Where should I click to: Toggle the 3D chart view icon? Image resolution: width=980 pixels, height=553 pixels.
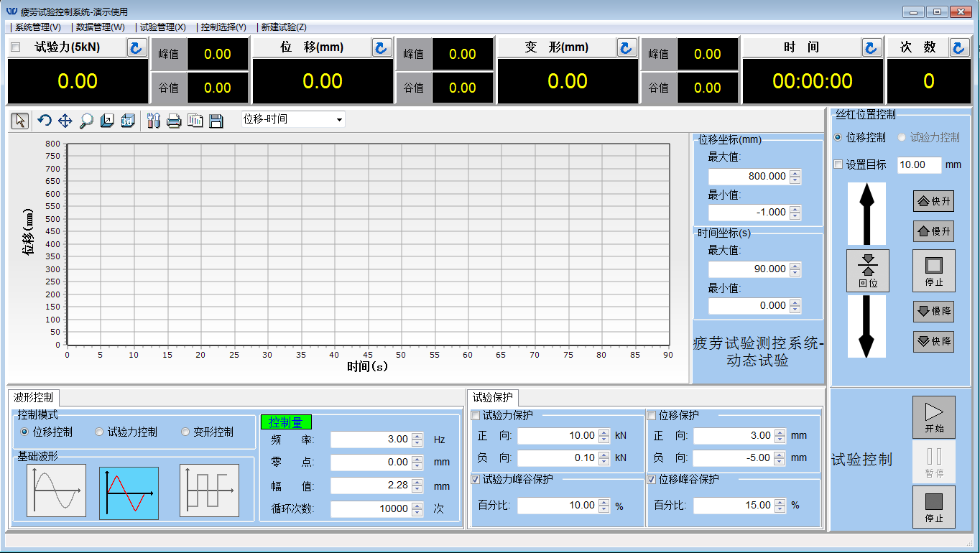(128, 121)
